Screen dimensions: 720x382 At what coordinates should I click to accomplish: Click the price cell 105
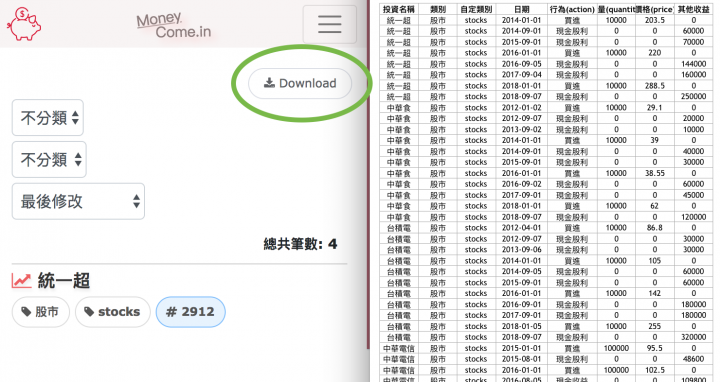pyautogui.click(x=654, y=261)
